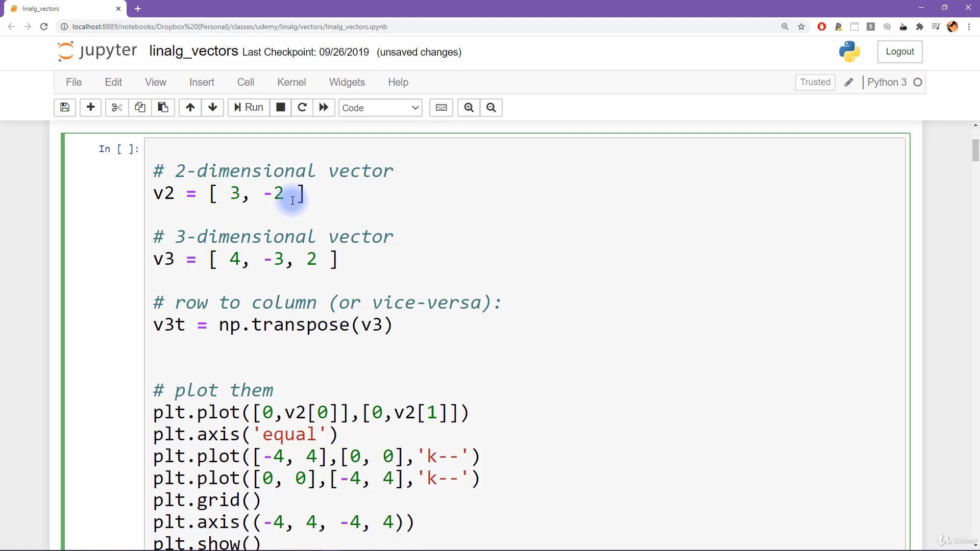Restart kernel and run all cells icon
The height and width of the screenshot is (551, 980).
[324, 108]
